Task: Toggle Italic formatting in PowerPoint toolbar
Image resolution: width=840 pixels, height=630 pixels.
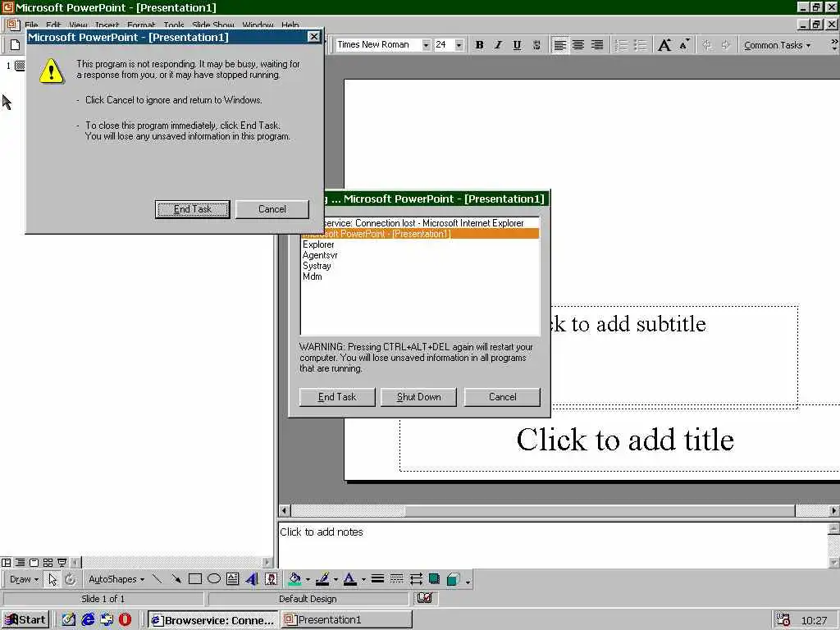Action: click(x=498, y=45)
